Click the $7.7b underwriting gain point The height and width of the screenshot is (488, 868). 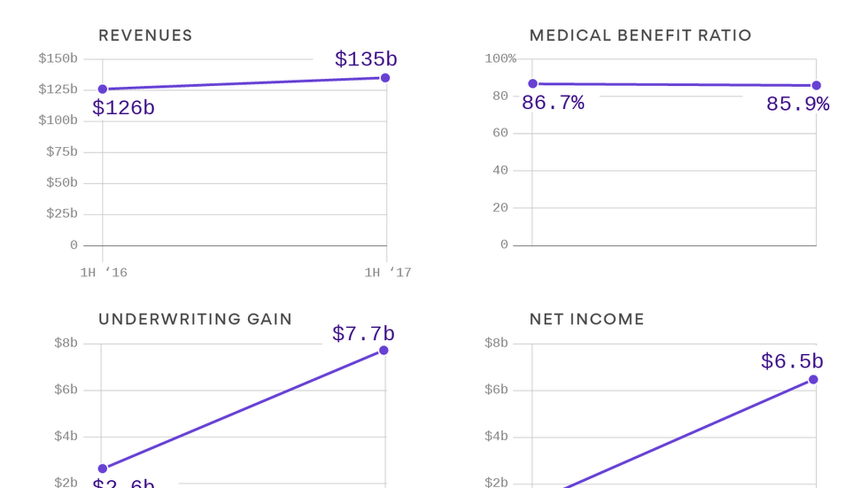(x=384, y=351)
